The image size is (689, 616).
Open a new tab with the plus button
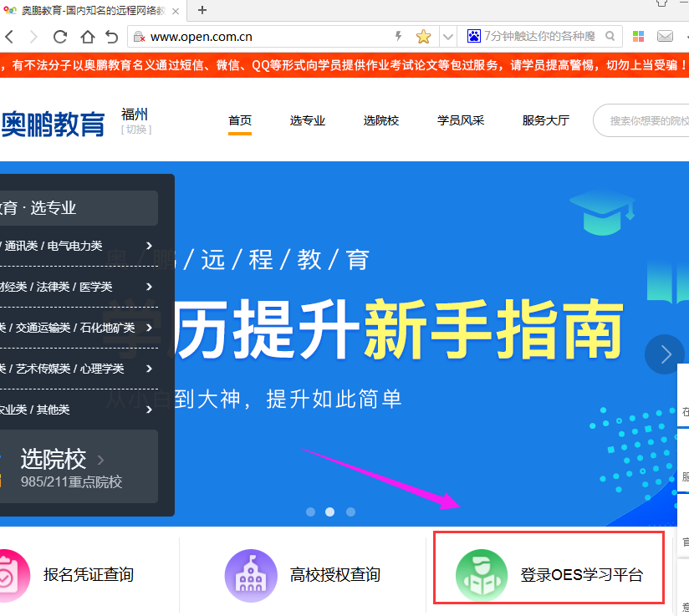pos(202,10)
